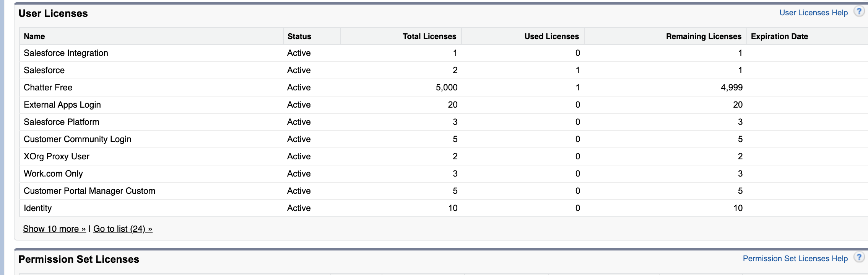The height and width of the screenshot is (275, 868).
Task: Click Active status in Salesforce Integration row
Action: coord(299,53)
